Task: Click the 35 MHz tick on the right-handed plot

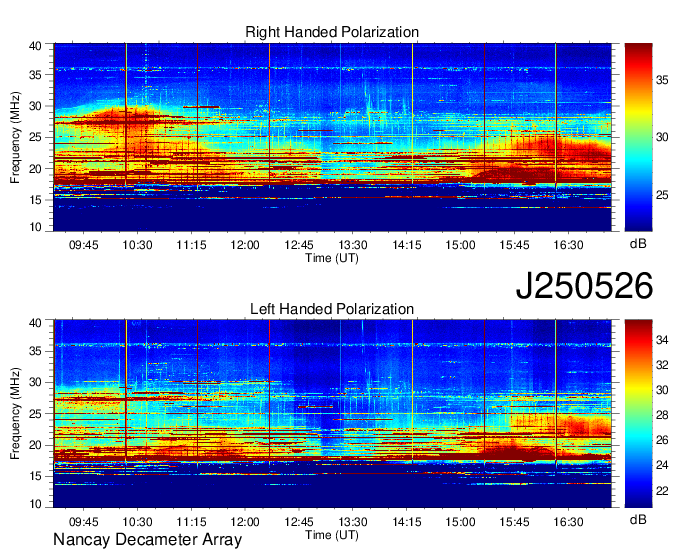Action: coord(35,75)
